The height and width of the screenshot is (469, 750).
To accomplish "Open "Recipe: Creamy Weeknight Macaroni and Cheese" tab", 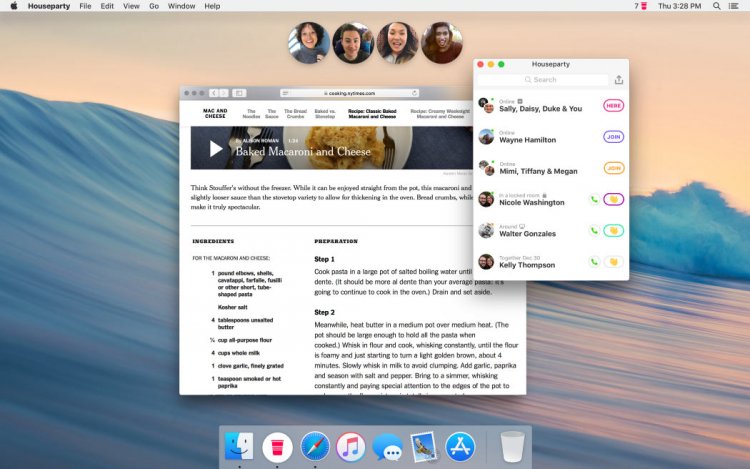I will [x=440, y=114].
